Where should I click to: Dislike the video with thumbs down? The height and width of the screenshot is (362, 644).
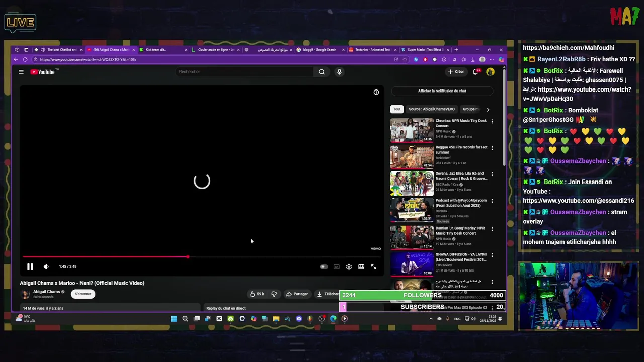click(x=274, y=294)
